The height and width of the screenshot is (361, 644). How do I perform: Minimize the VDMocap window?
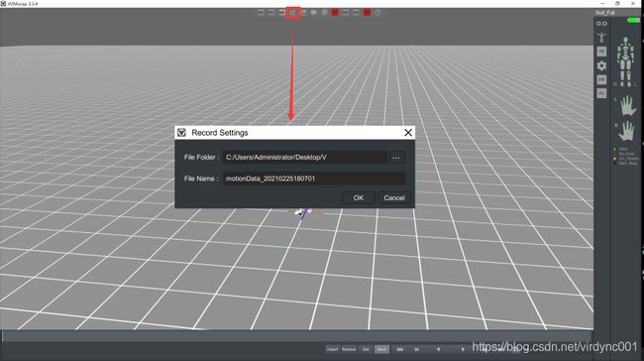point(602,3)
